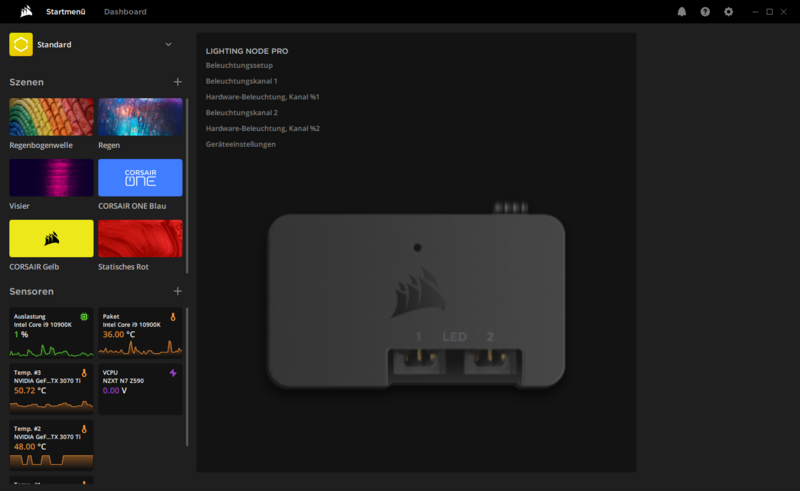Click the Szenen section heading
800x491 pixels.
coord(27,82)
